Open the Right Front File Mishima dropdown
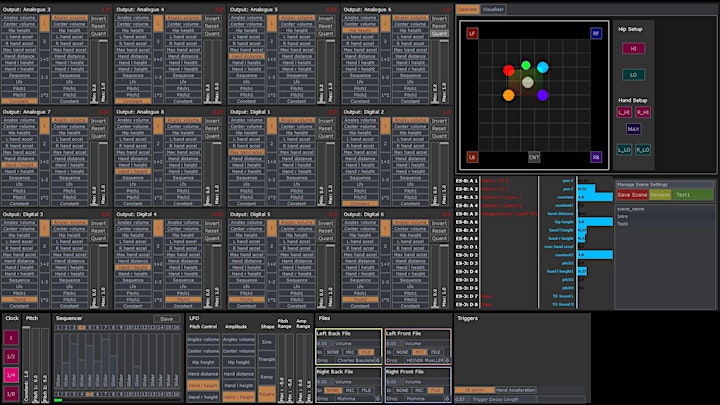Image resolution: width=720 pixels, height=405 pixels. (x=428, y=399)
